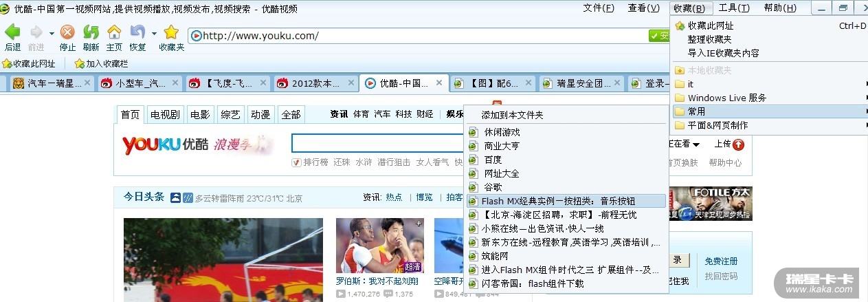
Task: Select the Flash MX经典实例 bookmark entry
Action: pos(566,201)
